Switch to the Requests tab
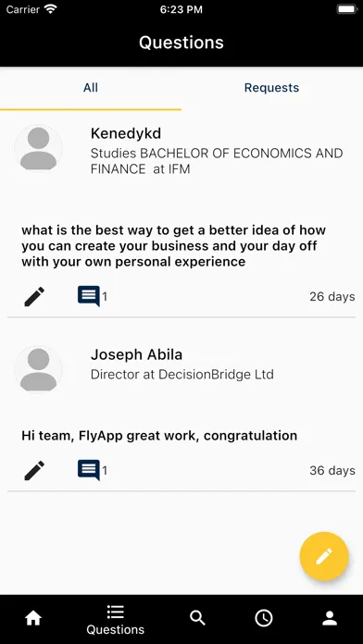Screen dimensions: 363x644 tap(271, 88)
